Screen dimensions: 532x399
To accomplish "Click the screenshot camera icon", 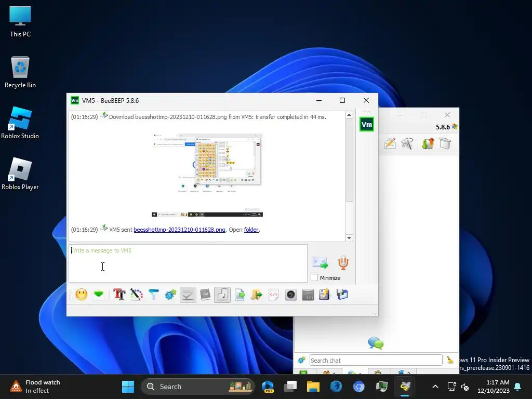I will pos(291,295).
